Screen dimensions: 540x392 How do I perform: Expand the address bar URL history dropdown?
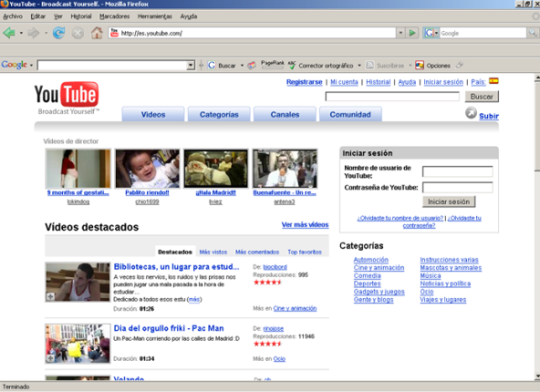400,33
